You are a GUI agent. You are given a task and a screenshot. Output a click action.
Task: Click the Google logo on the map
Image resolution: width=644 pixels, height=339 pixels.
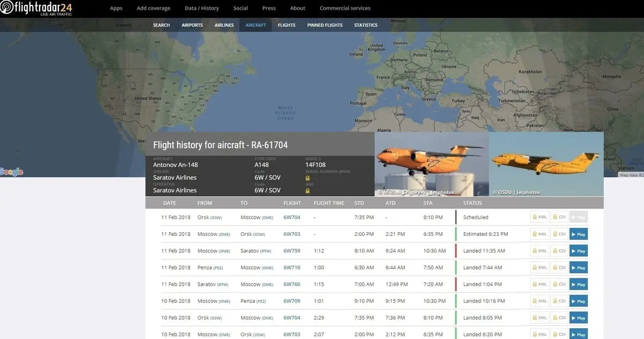coord(12,172)
